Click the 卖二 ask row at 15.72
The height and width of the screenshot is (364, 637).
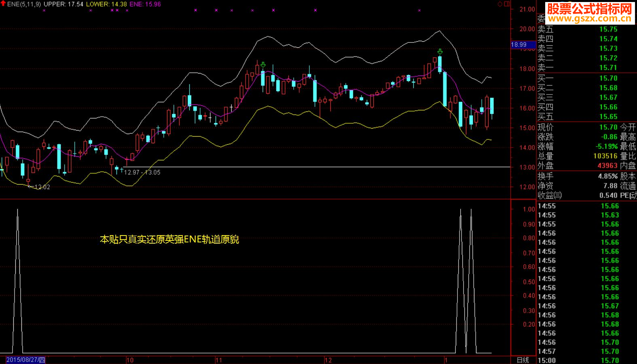pos(578,58)
